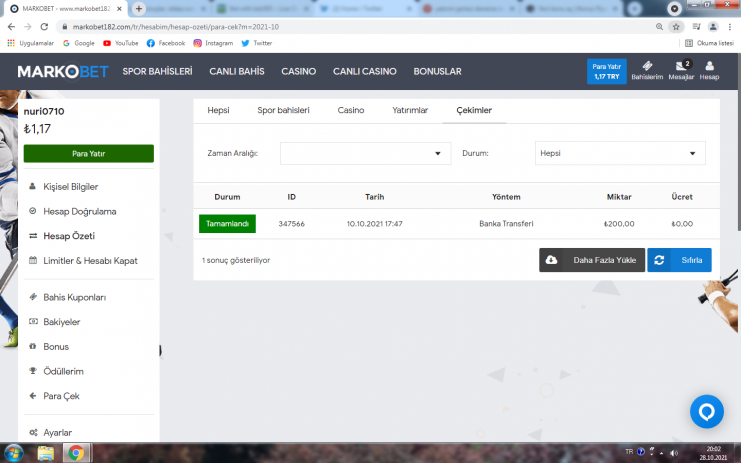Switch to Spor bahisleri tab

pyautogui.click(x=283, y=110)
